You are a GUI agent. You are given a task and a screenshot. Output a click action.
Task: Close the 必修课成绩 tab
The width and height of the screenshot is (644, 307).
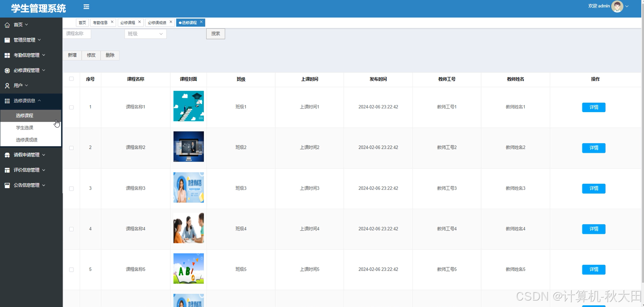click(171, 22)
